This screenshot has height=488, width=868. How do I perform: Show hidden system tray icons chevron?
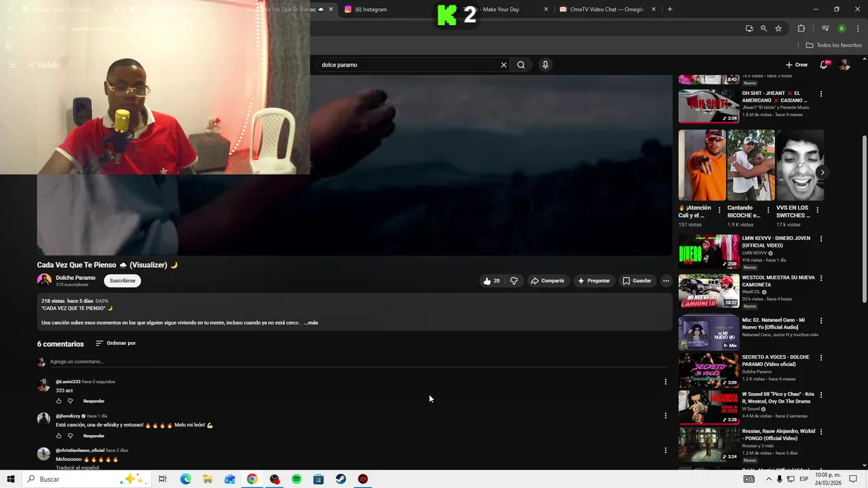pyautogui.click(x=768, y=479)
